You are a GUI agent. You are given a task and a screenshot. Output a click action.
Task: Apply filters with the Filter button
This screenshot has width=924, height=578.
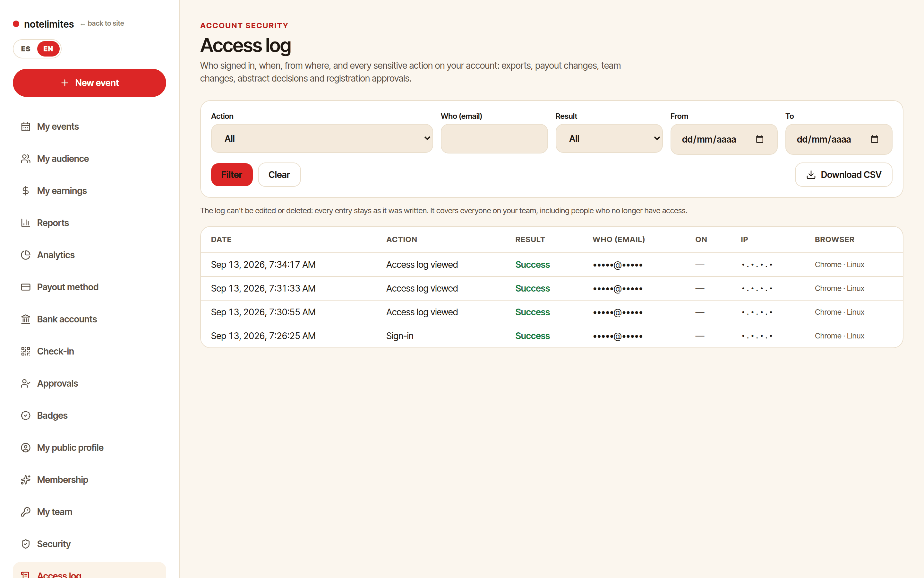[x=232, y=175]
